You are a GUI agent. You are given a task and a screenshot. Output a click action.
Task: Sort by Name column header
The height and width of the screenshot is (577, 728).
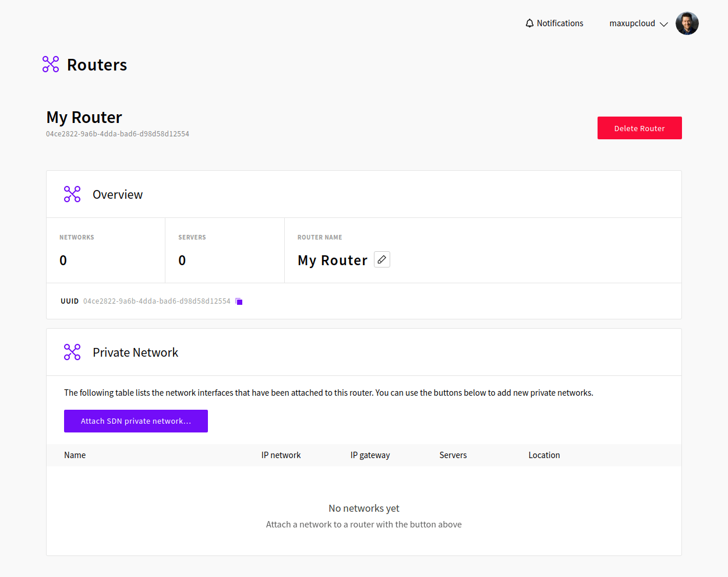[75, 455]
